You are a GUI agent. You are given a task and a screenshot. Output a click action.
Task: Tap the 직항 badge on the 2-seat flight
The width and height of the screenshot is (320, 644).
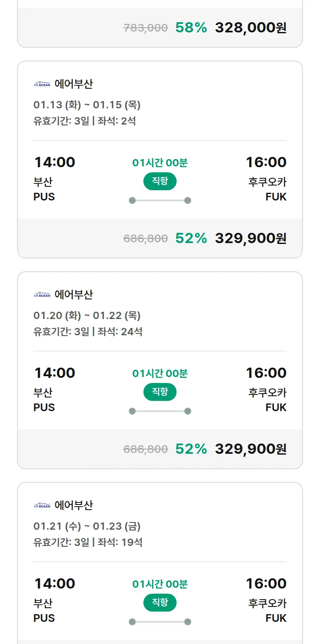tap(160, 181)
